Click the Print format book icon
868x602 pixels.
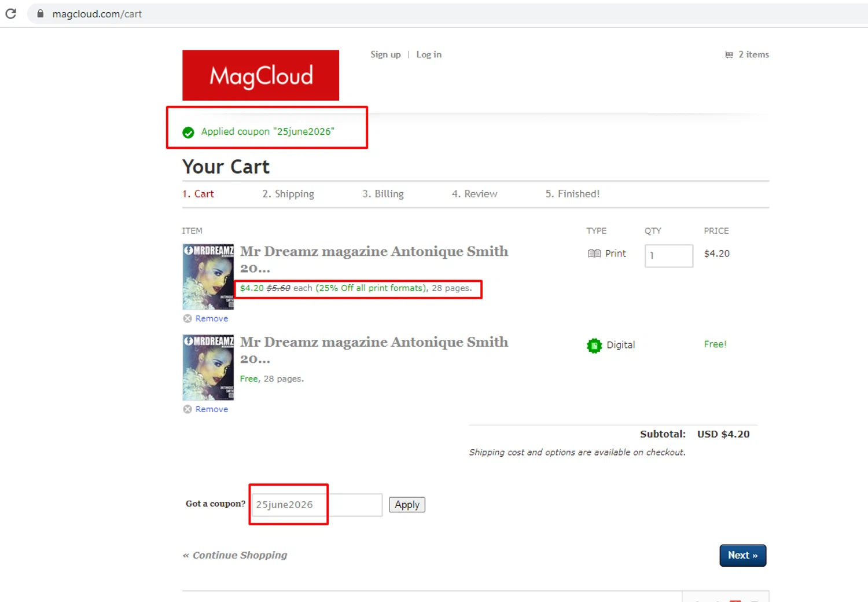[x=594, y=254]
